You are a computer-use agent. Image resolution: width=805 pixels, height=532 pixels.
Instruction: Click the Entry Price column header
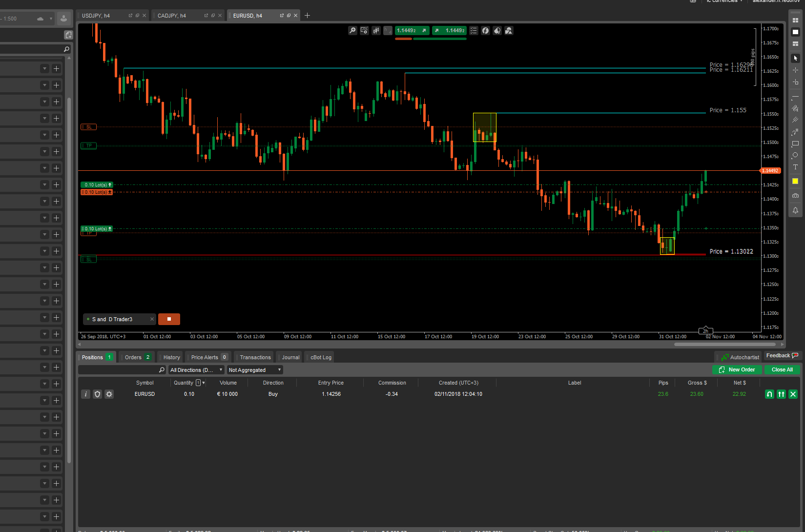(330, 383)
